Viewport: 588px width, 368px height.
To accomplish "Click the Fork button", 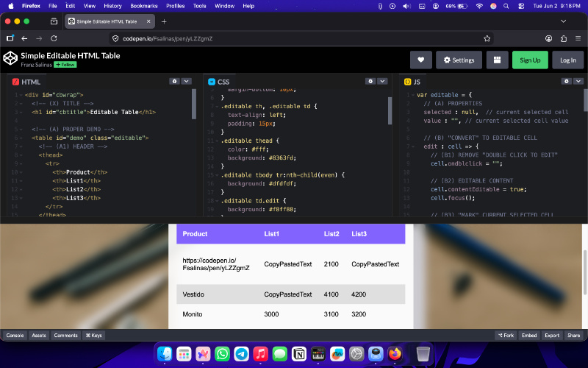I will point(506,336).
